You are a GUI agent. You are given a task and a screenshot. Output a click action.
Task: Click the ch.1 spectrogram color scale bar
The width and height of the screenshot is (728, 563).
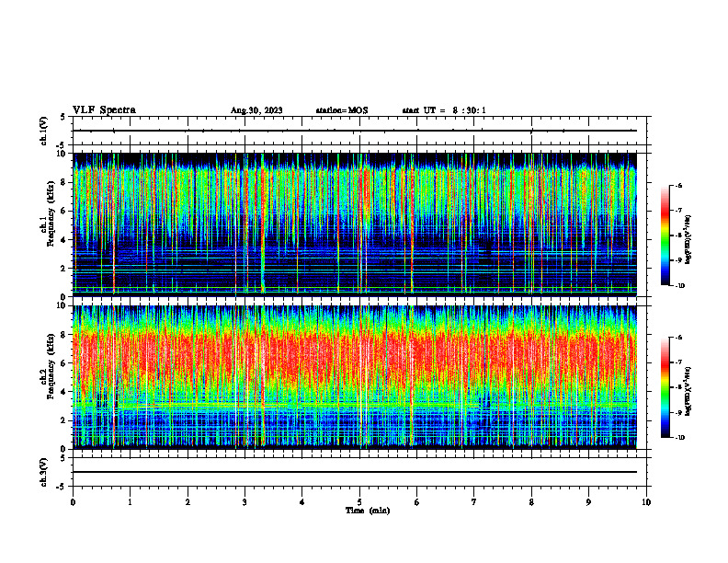[665, 236]
